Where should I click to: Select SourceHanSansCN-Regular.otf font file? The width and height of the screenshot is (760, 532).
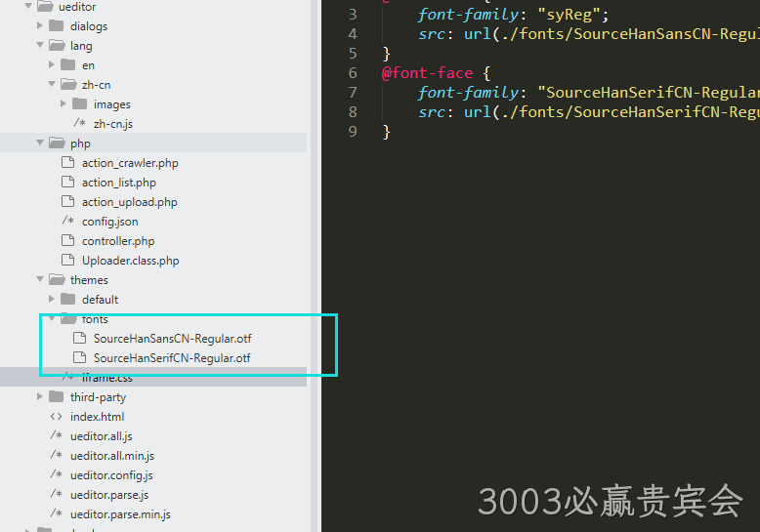[172, 339]
